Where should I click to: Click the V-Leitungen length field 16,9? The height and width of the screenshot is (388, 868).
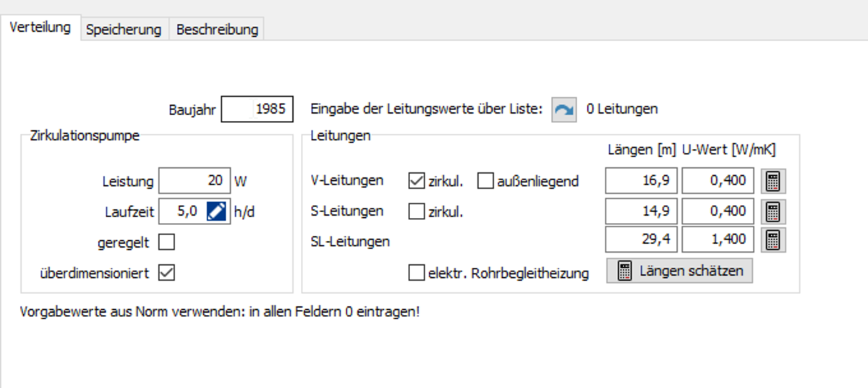coord(641,181)
